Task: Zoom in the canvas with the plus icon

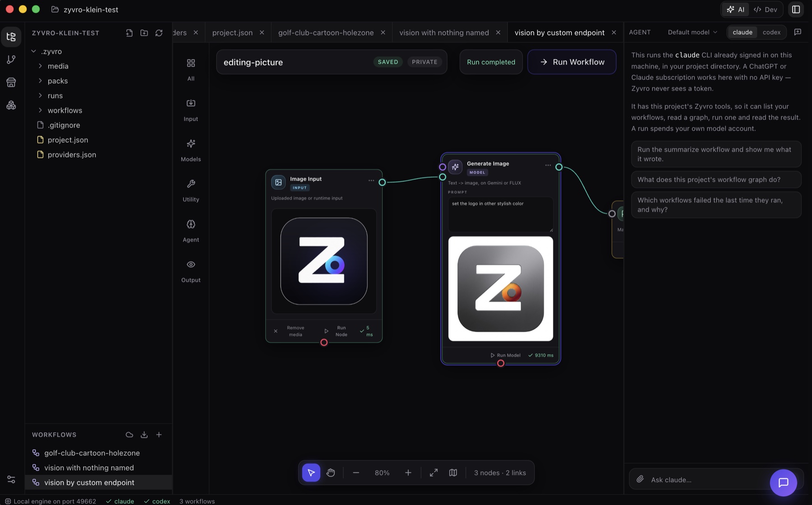Action: coord(408,473)
